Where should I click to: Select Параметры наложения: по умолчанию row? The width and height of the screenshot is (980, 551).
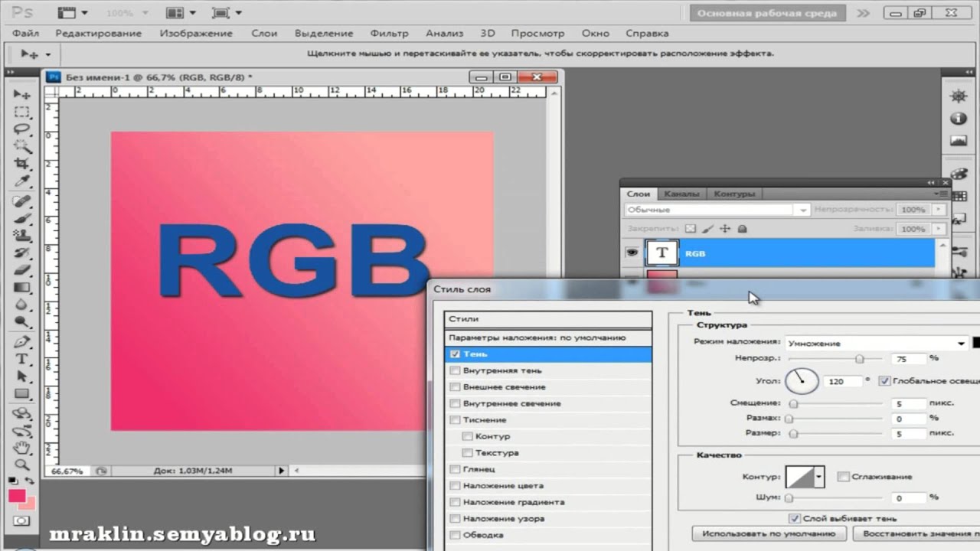(x=548, y=337)
